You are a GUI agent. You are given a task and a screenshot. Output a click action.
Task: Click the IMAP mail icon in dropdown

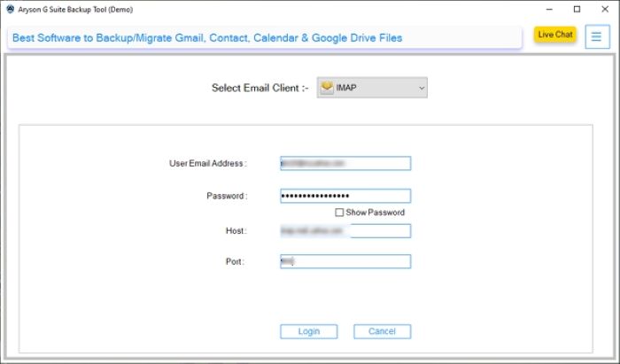(327, 88)
